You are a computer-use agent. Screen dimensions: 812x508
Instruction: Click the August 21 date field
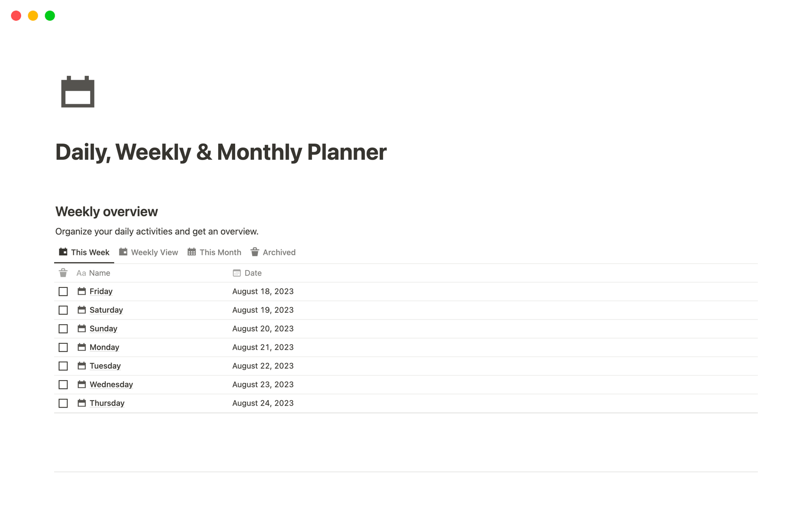coord(263,346)
